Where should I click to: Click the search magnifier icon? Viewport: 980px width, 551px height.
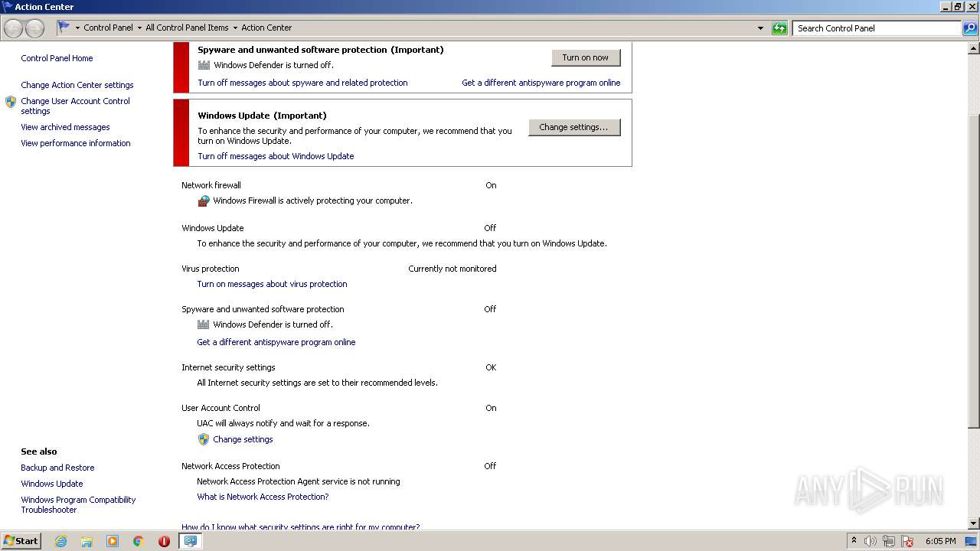tap(969, 28)
